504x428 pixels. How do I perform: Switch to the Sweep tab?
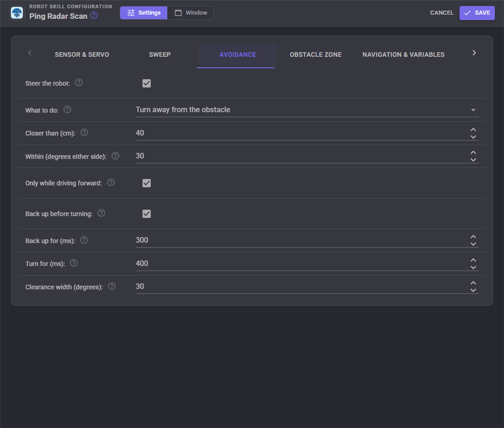160,55
